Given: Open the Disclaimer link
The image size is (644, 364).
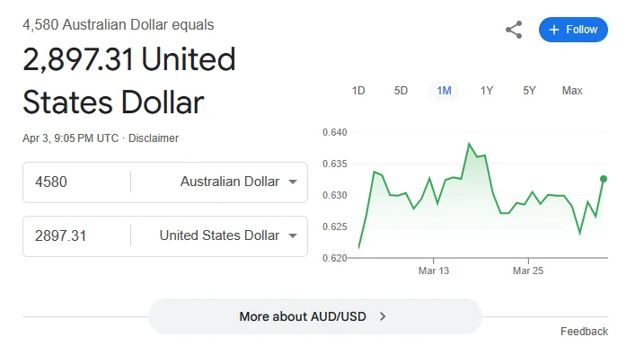Looking at the screenshot, I should pos(154,138).
